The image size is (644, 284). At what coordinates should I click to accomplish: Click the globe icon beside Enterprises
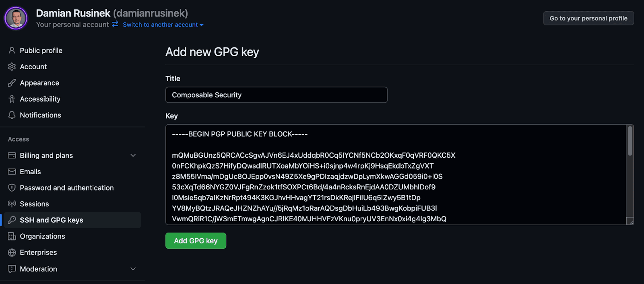(12, 253)
